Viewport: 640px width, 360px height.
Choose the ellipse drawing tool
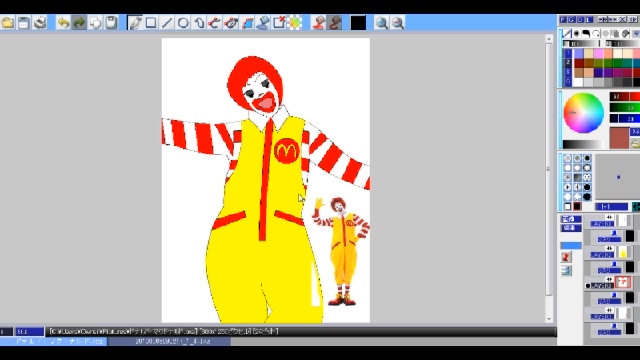pyautogui.click(x=183, y=22)
